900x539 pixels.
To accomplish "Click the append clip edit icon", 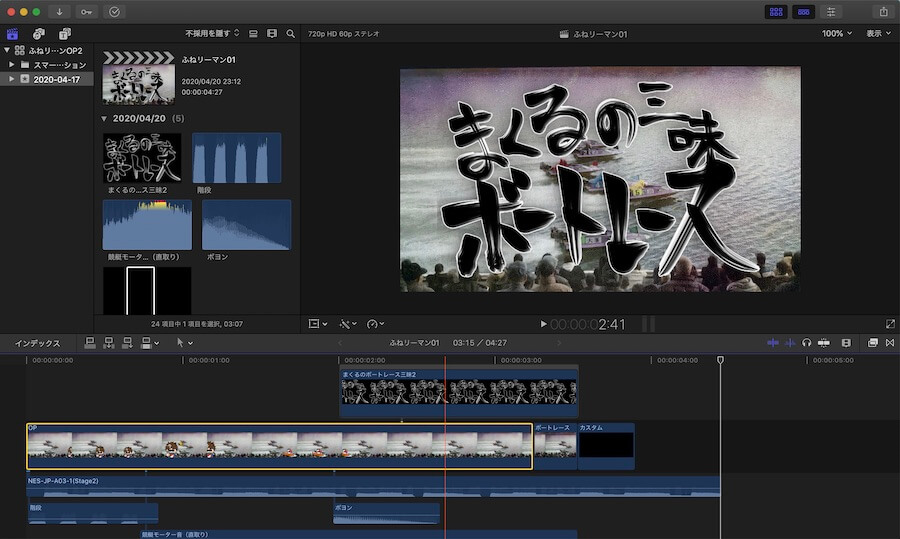I will click(127, 343).
